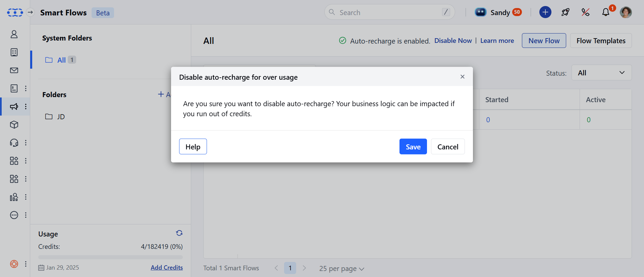Click the blue plus quick-add icon
Viewport: 644px width, 277px height.
[x=545, y=12]
